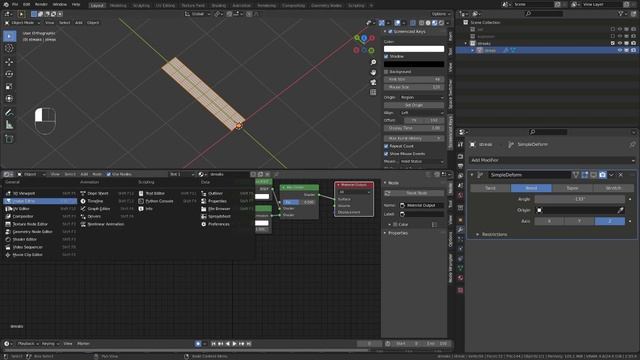This screenshot has width=640, height=360.
Task: Select the Measure tool
Action: (9, 125)
